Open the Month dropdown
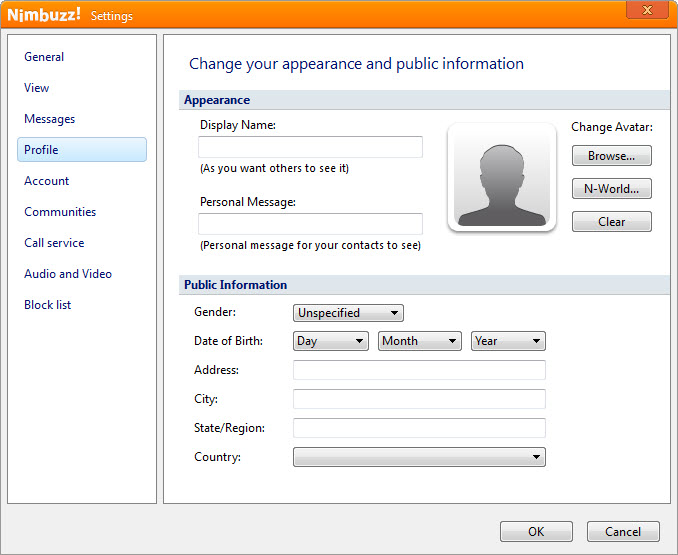This screenshot has width=678, height=555. click(x=419, y=341)
